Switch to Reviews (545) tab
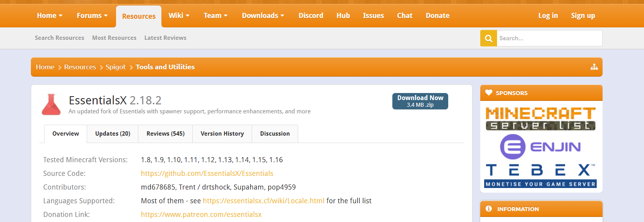The width and height of the screenshot is (644, 222). click(x=165, y=134)
